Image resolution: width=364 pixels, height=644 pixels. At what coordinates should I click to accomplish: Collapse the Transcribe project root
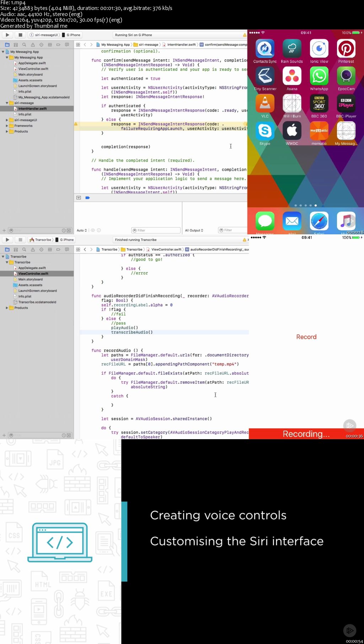3,257
